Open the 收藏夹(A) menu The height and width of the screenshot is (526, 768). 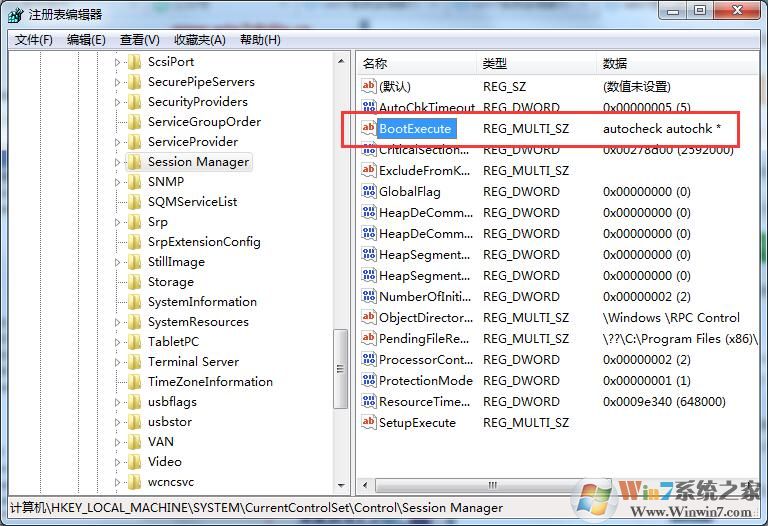pyautogui.click(x=200, y=40)
